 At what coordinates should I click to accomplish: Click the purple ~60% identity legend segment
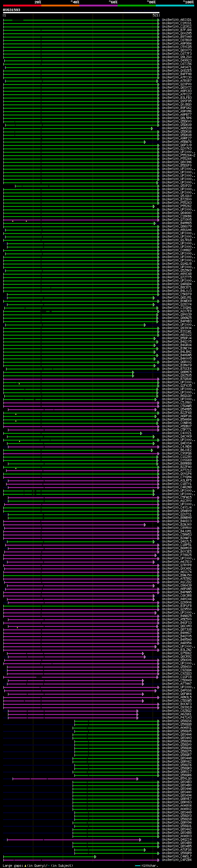99,6
